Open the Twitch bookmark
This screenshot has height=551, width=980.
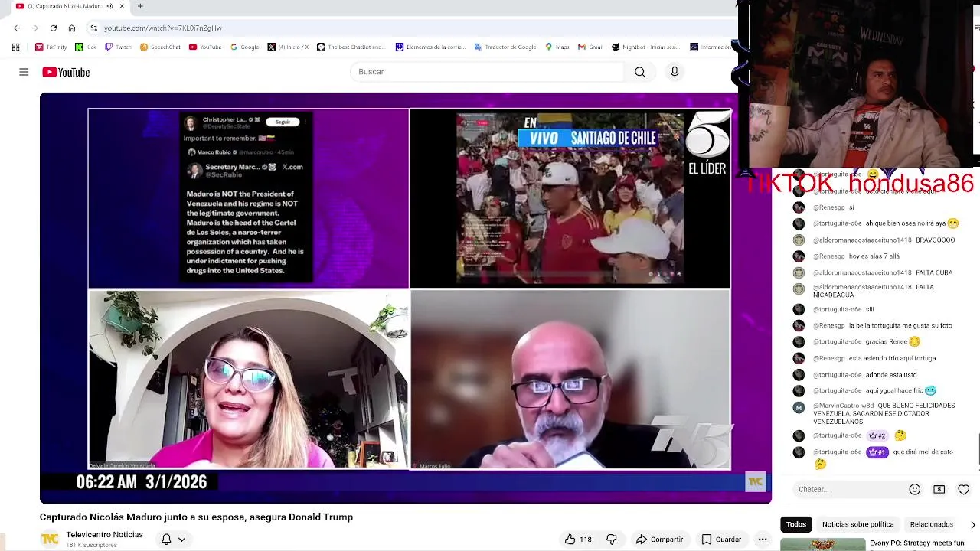click(119, 47)
